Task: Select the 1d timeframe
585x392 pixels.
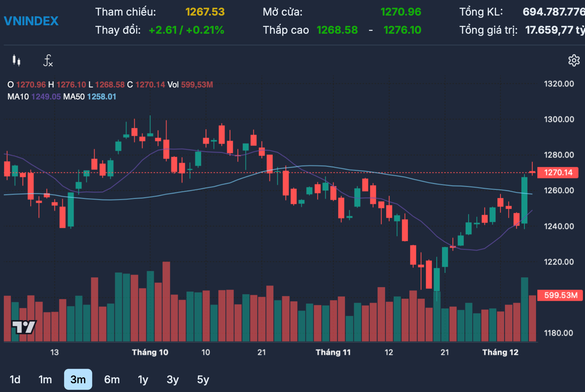Action: click(15, 379)
